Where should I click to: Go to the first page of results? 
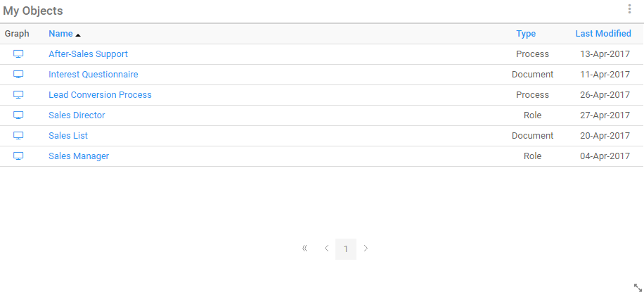pos(304,248)
